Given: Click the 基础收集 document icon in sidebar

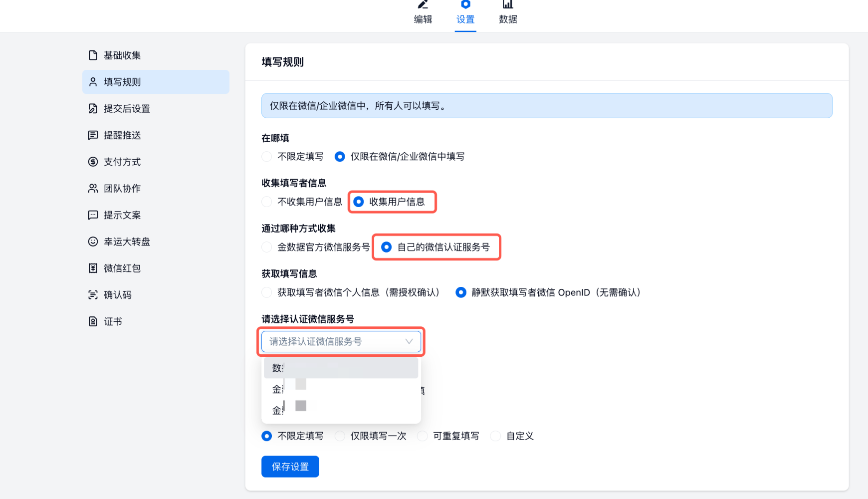Looking at the screenshot, I should pos(93,55).
